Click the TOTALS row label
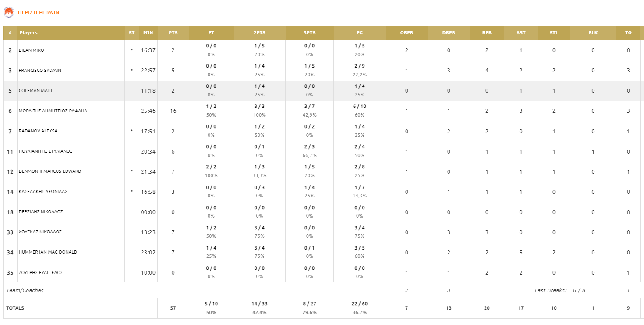Image resolution: width=644 pixels, height=325 pixels. click(15, 308)
